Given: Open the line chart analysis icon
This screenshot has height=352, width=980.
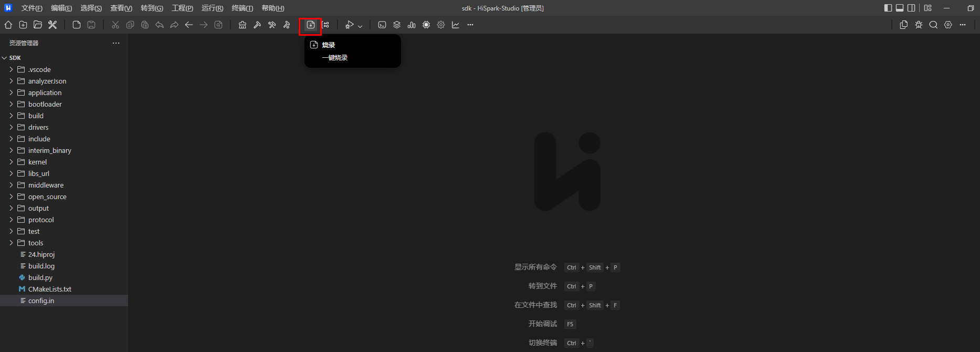Looking at the screenshot, I should click(456, 25).
